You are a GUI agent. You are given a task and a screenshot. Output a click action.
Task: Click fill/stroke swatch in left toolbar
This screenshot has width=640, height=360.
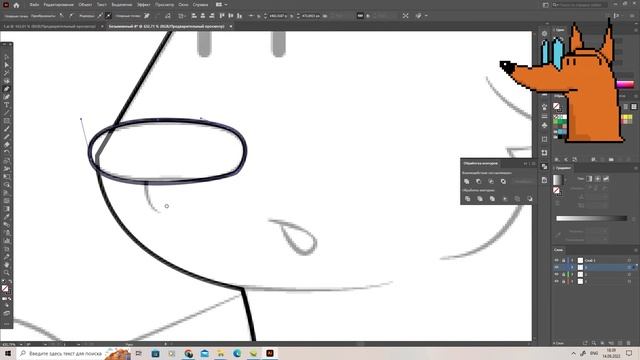(5, 289)
